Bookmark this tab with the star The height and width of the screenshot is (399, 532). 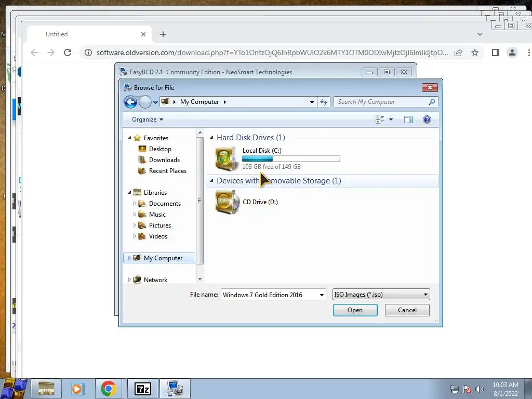tap(475, 52)
